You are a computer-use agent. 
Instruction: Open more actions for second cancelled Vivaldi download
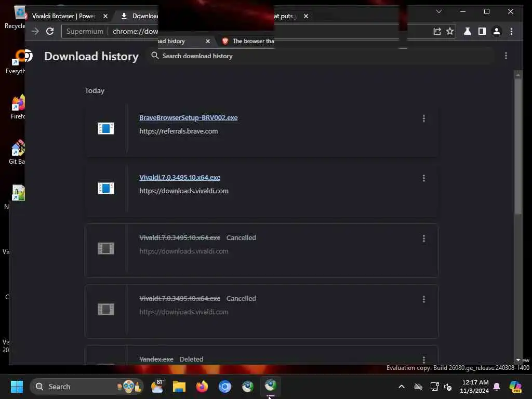pyautogui.click(x=424, y=299)
